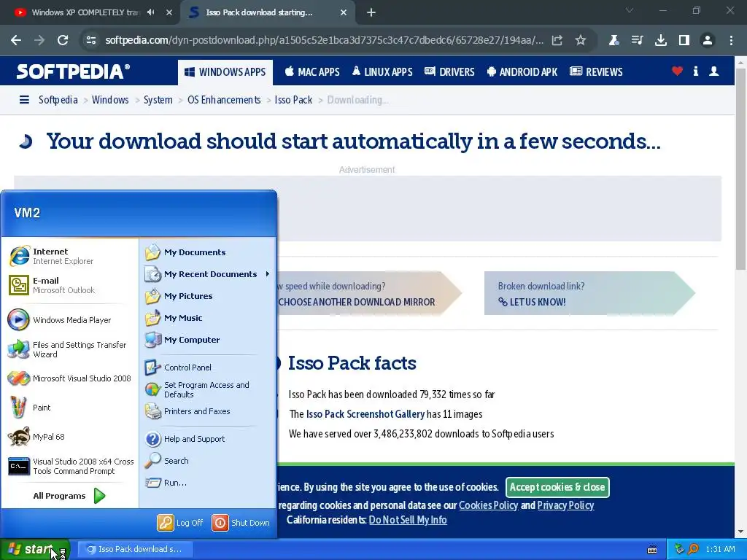Open browser profile avatar icon

tap(708, 40)
